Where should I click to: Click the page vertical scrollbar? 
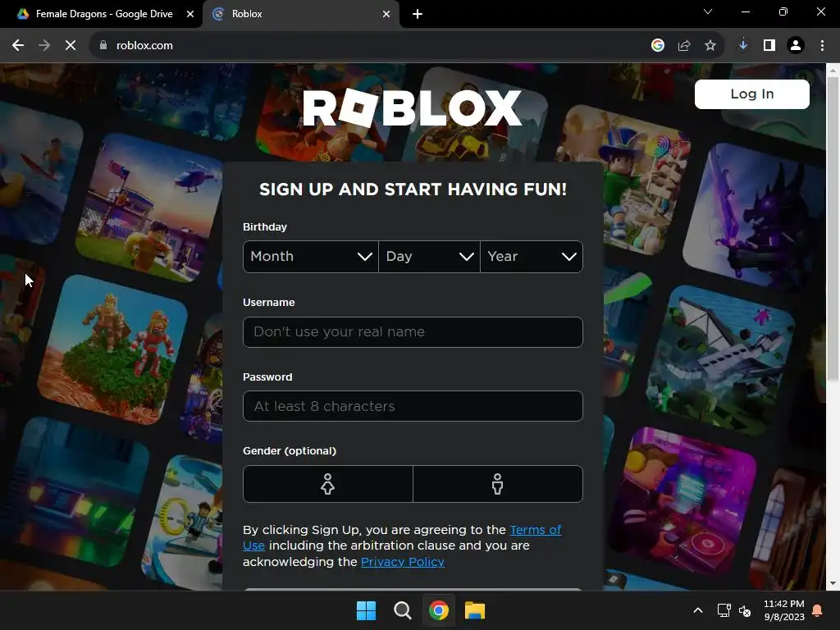833,230
